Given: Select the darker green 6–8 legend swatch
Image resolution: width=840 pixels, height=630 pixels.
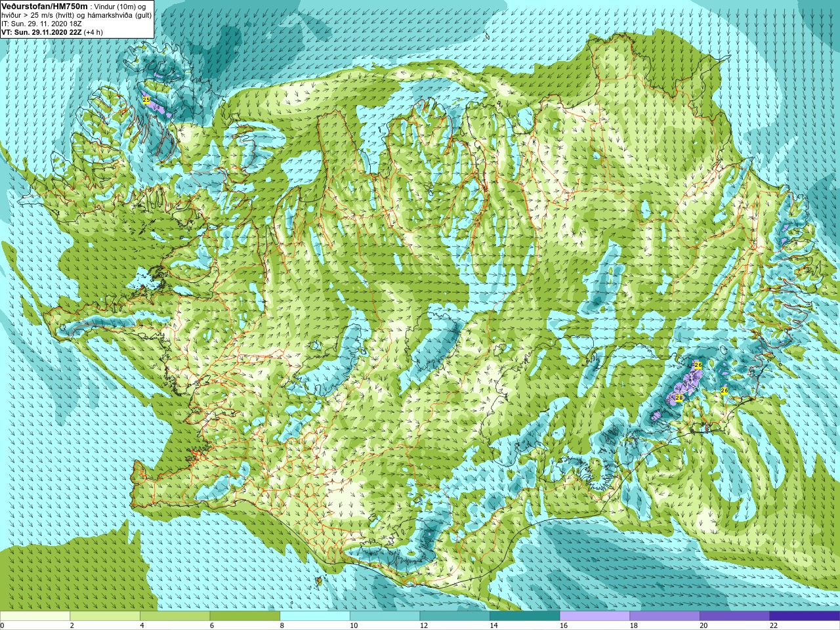Looking at the screenshot, I should click(245, 616).
